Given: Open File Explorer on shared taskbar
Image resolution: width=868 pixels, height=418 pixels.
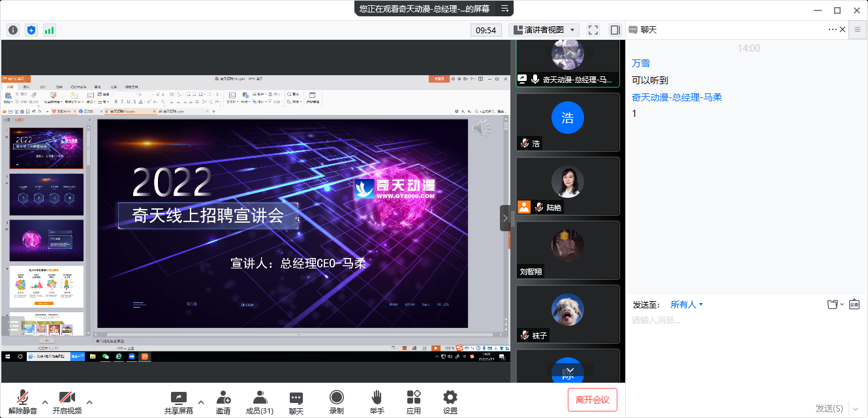Looking at the screenshot, I should (x=93, y=357).
